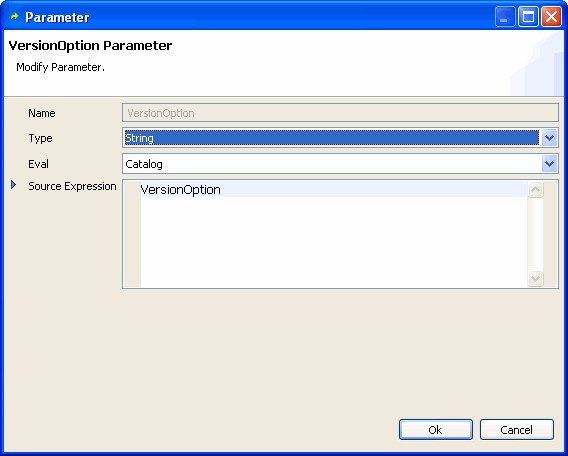The height and width of the screenshot is (456, 568).
Task: Close the Parameter dialog window
Action: click(x=551, y=17)
